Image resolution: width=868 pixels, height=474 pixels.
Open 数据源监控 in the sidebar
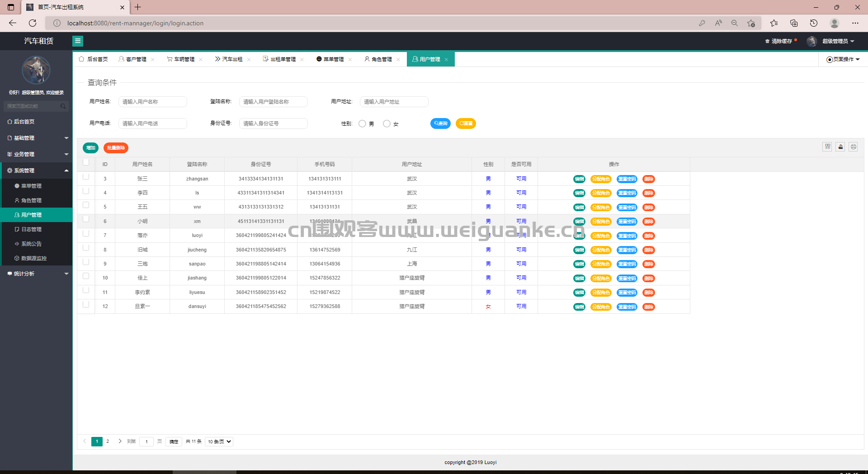[x=36, y=258]
